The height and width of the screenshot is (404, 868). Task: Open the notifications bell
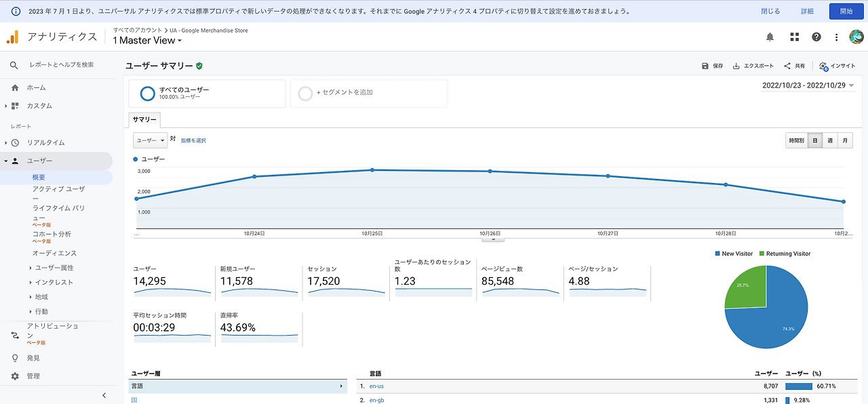coord(770,37)
